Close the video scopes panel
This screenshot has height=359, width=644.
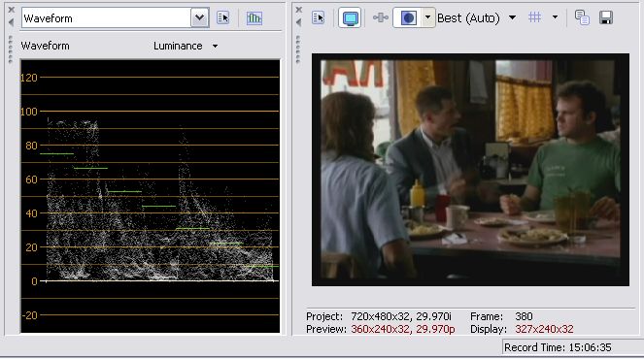[x=11, y=10]
